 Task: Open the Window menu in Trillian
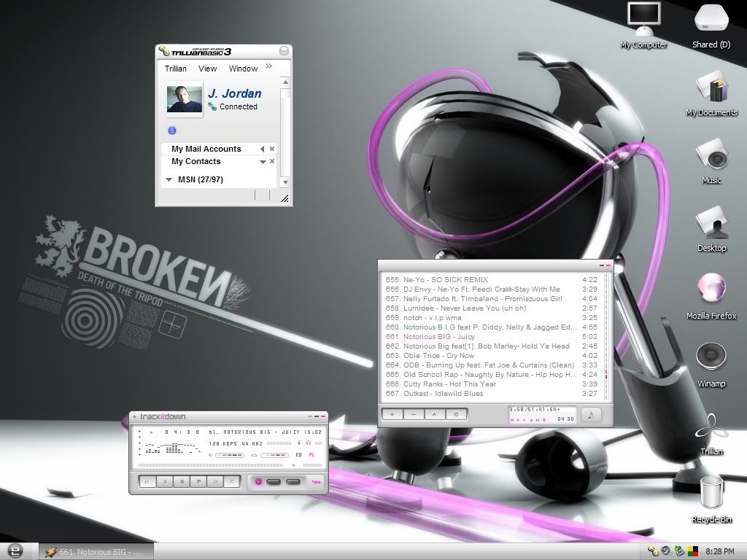(244, 69)
